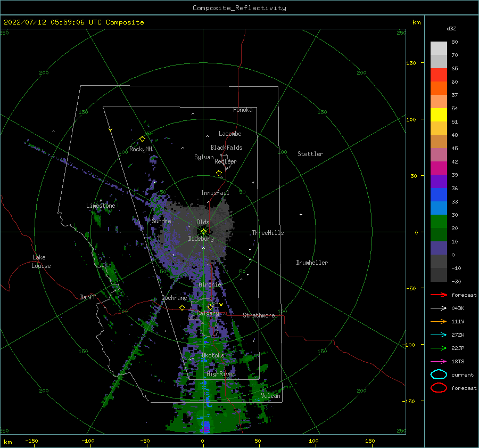Click the Drumheller city label
This screenshot has width=479, height=448.
pos(312,263)
